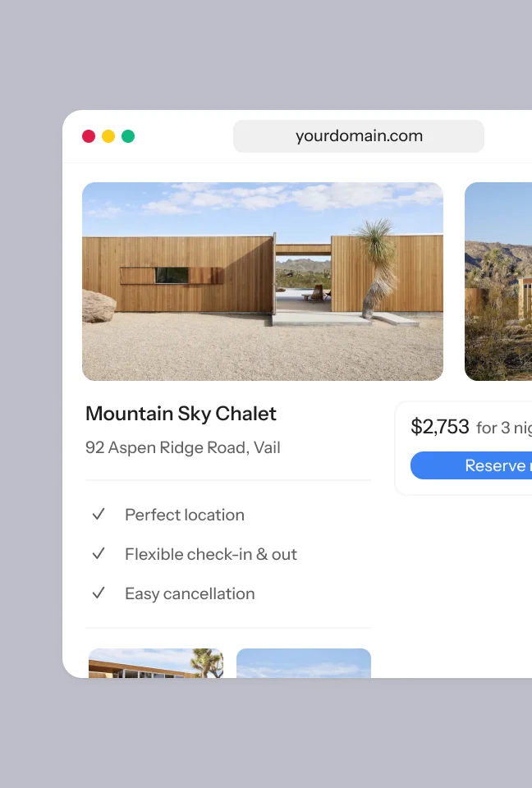Select the dollar price figure $2,753
This screenshot has height=788, width=532.
click(440, 427)
